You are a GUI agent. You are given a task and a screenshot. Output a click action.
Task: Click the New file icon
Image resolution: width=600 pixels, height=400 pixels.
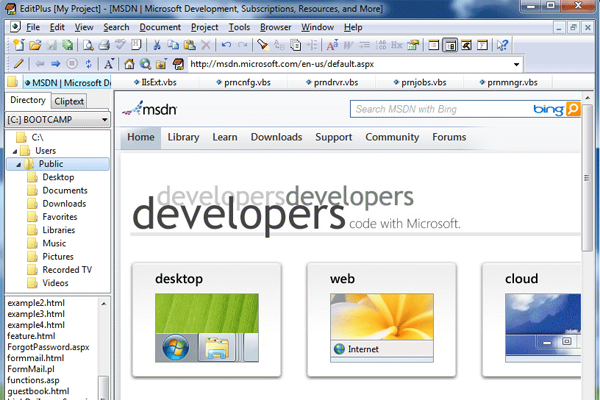[18, 45]
